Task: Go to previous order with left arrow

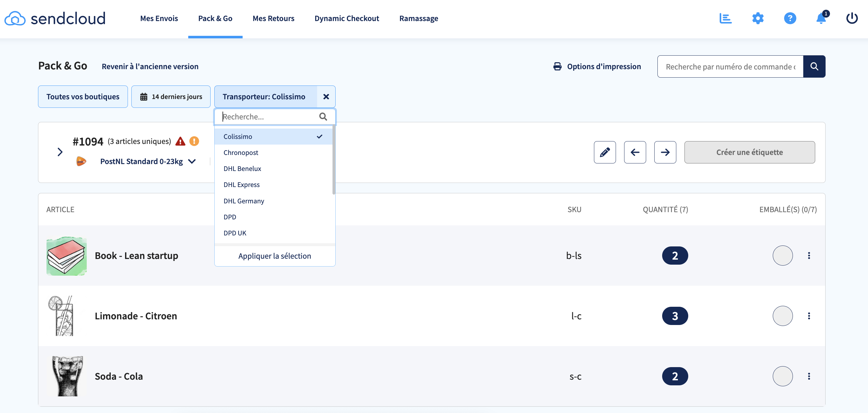Action: tap(635, 152)
